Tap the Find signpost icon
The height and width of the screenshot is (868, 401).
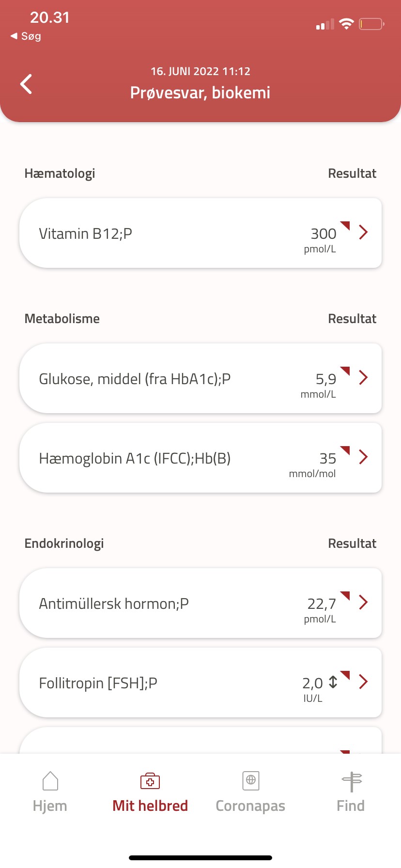pos(352,781)
